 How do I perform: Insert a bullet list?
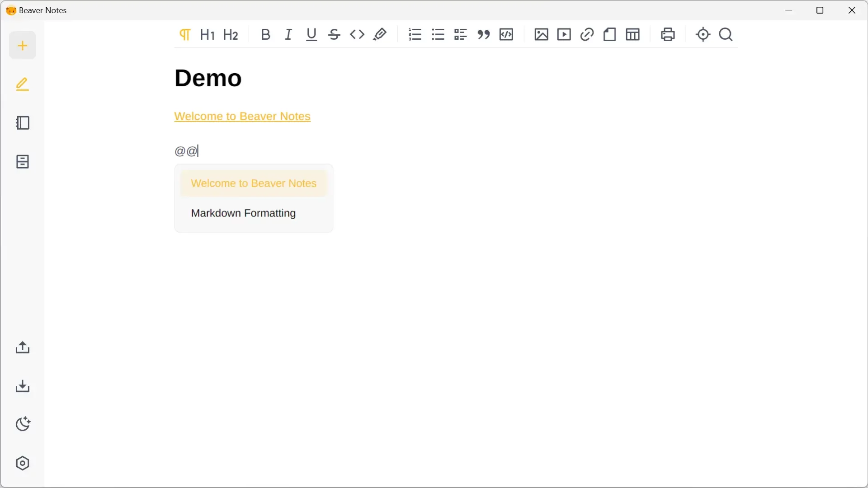click(438, 34)
